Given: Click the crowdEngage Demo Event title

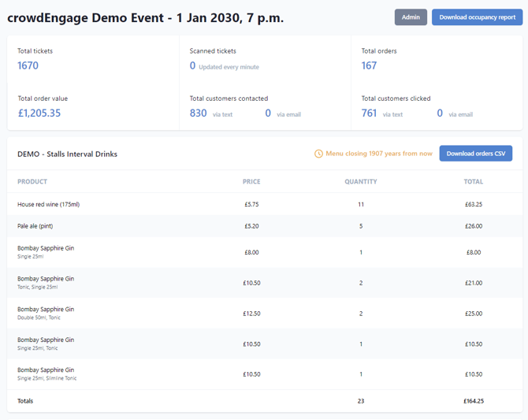Looking at the screenshot, I should point(145,17).
